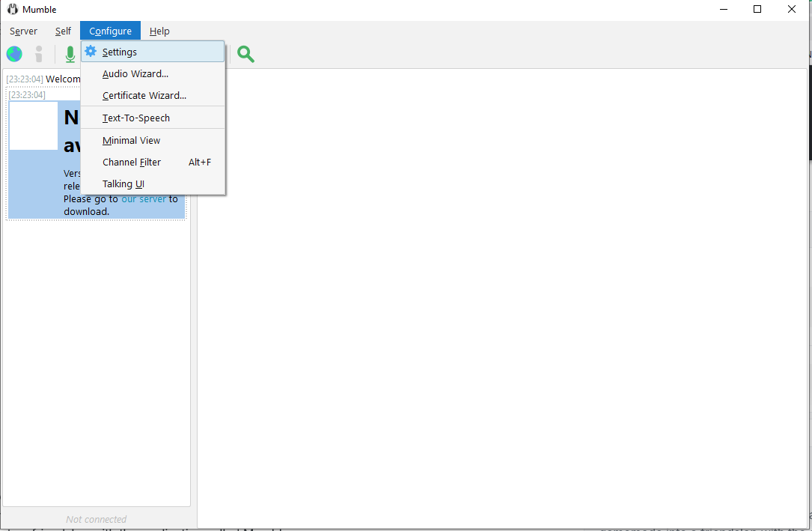Click the green magnifying glass search icon
The width and height of the screenshot is (812, 531).
245,54
